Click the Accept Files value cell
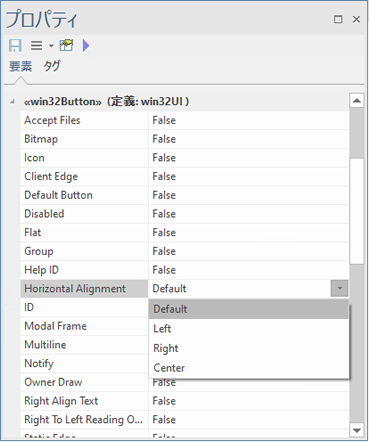The width and height of the screenshot is (369, 442). [x=248, y=120]
